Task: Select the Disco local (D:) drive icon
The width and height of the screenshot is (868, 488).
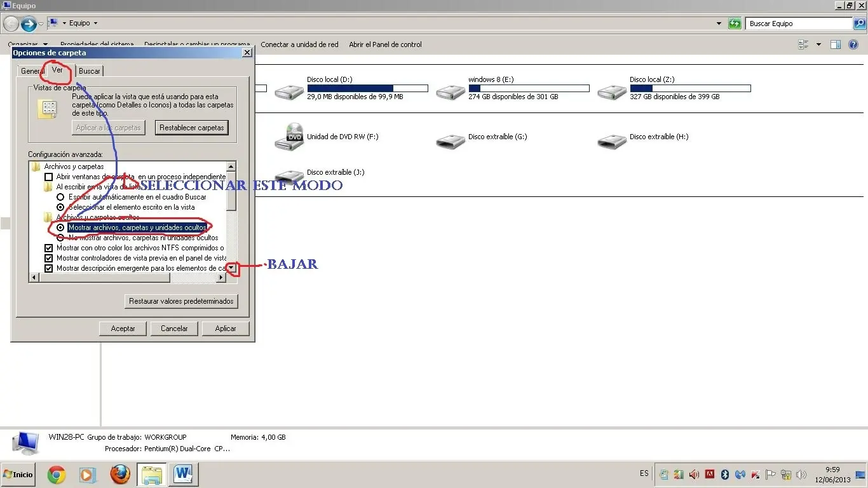Action: pos(289,91)
